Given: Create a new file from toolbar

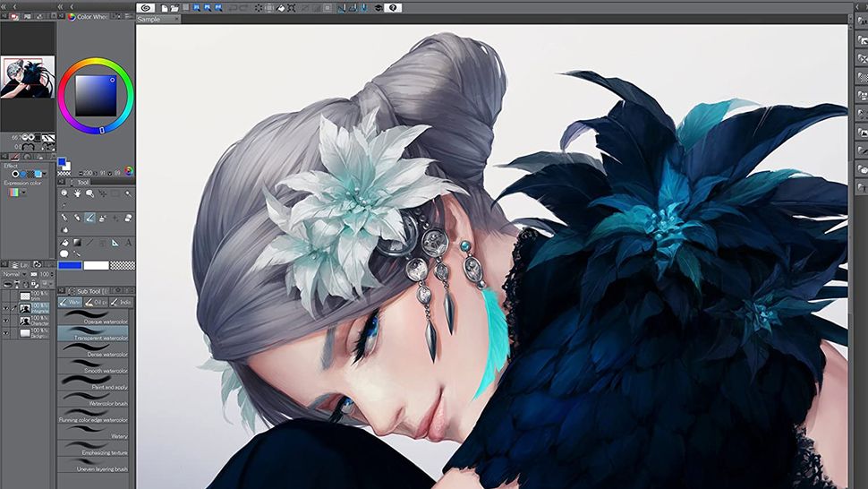Looking at the screenshot, I should coord(165,8).
